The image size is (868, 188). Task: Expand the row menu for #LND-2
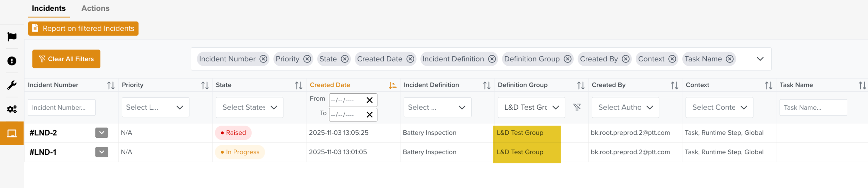102,133
